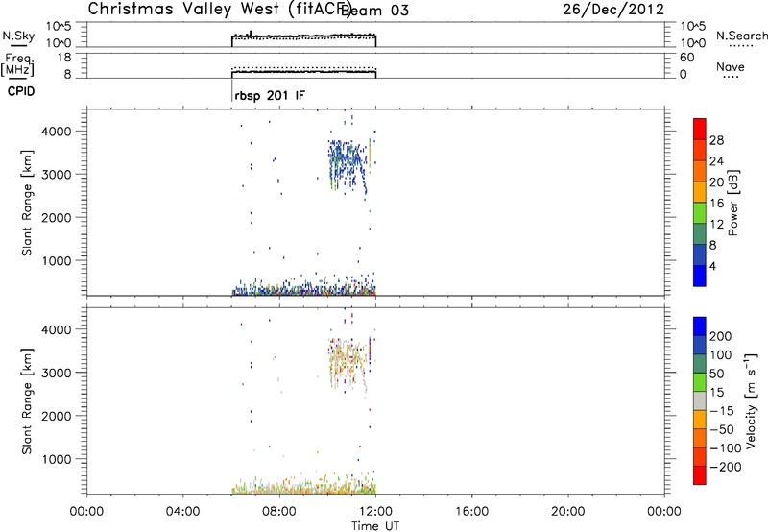Click the noise trace in N.Sky panel
This screenshot has height=532, width=768.
coord(303,36)
